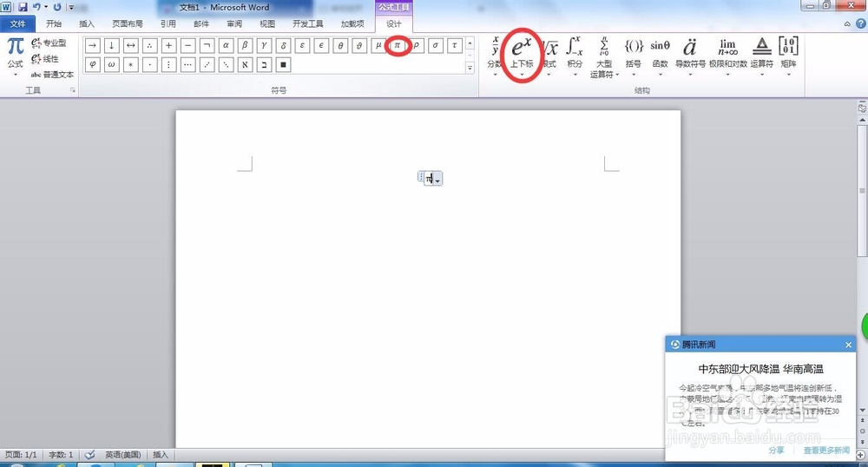Open equation options arrow in document

point(437,180)
